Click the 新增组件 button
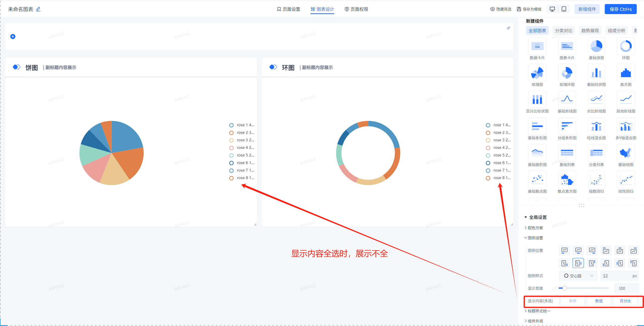The height and width of the screenshot is (326, 644). [x=587, y=9]
